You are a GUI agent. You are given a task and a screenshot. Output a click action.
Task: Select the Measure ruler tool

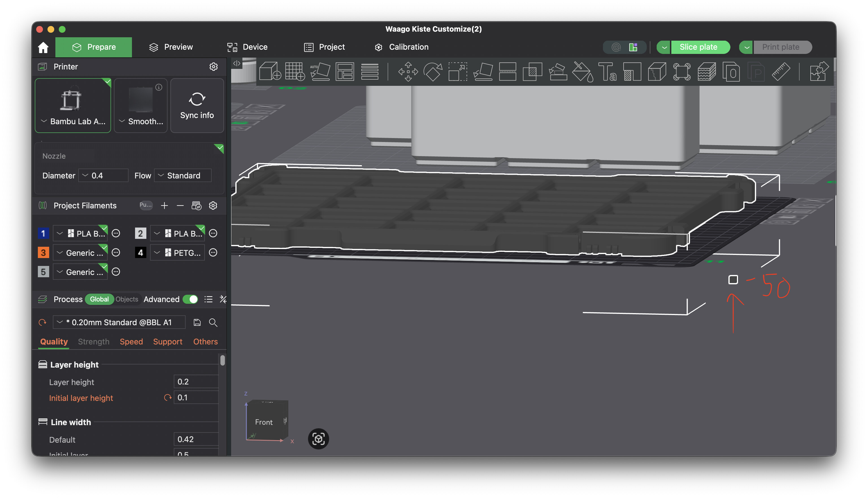[x=781, y=71]
